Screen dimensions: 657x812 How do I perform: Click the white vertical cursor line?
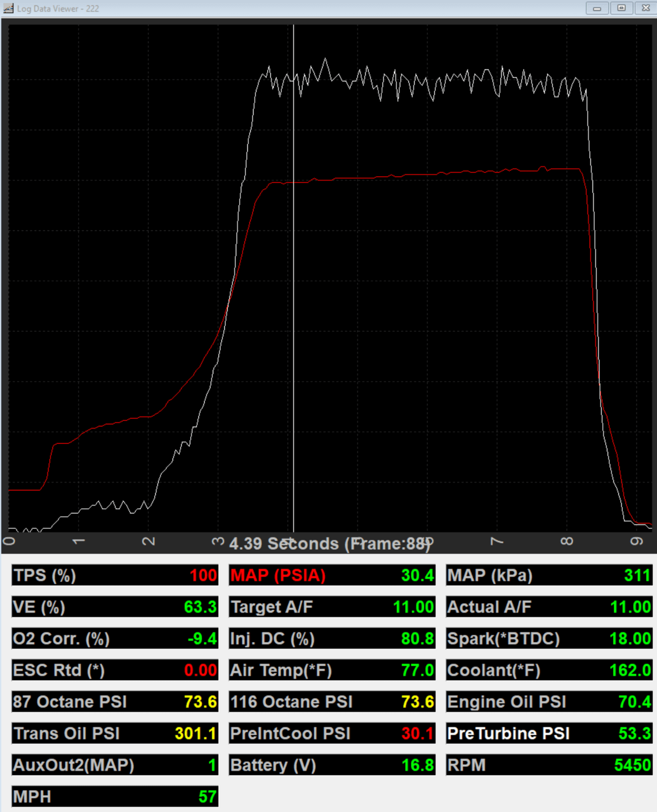tap(293, 278)
